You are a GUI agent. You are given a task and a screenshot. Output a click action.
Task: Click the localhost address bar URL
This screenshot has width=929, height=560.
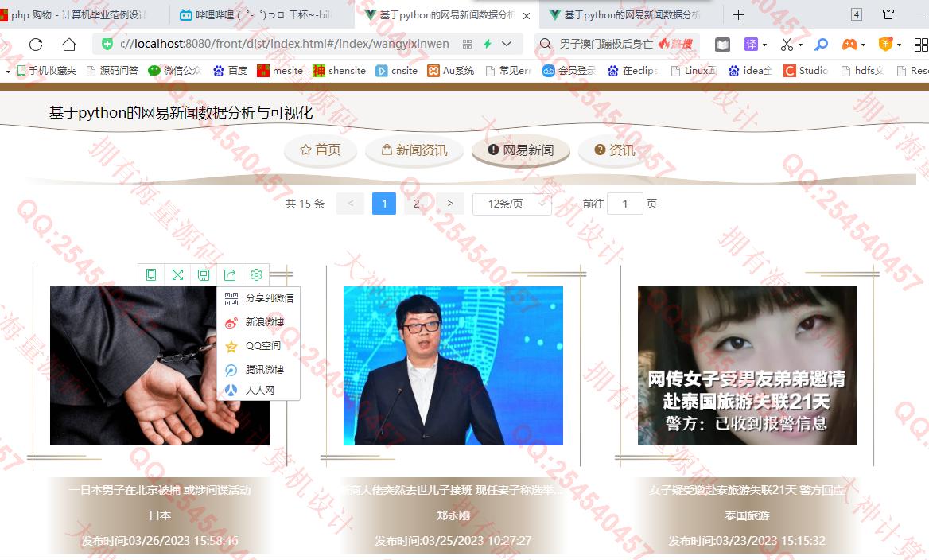(285, 44)
